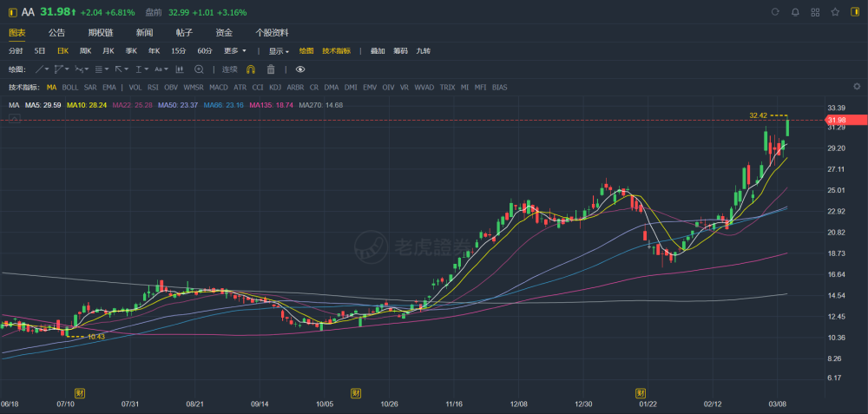
Task: Click the AA stock badge icon
Action: coord(13,12)
